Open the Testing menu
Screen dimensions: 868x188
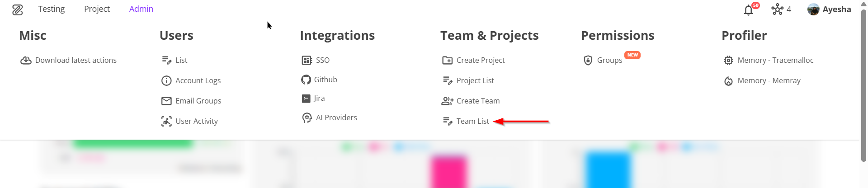pos(51,9)
